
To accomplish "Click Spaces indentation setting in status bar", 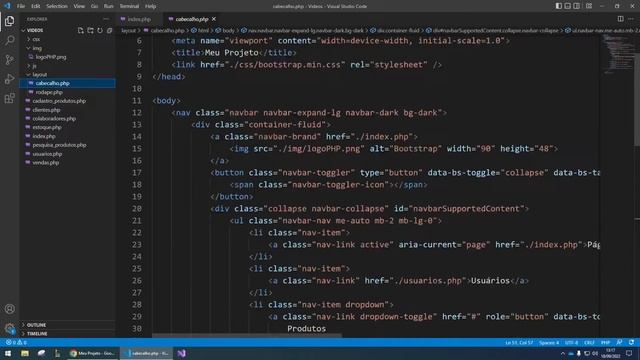I will pos(549,342).
